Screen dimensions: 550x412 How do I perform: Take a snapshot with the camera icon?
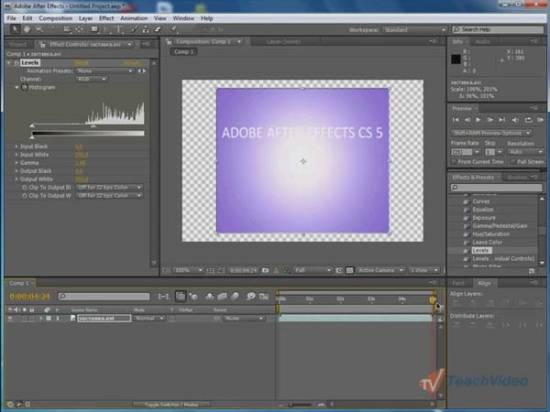pos(266,270)
